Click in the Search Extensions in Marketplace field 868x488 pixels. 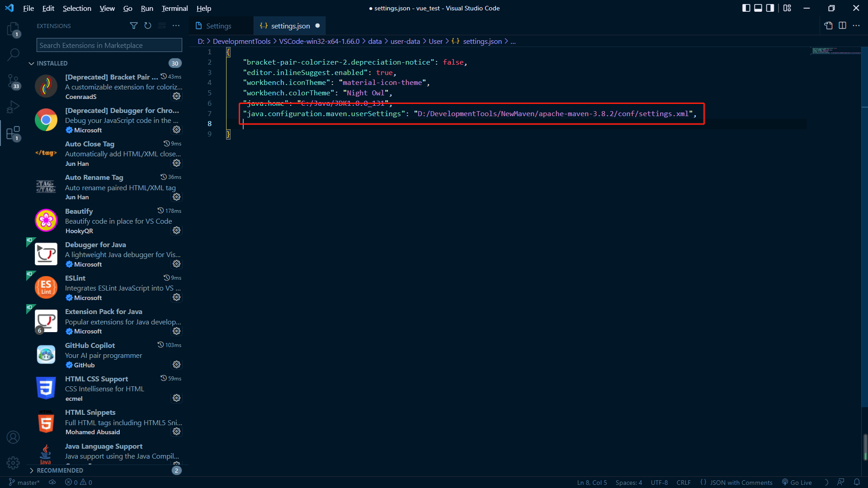click(109, 45)
